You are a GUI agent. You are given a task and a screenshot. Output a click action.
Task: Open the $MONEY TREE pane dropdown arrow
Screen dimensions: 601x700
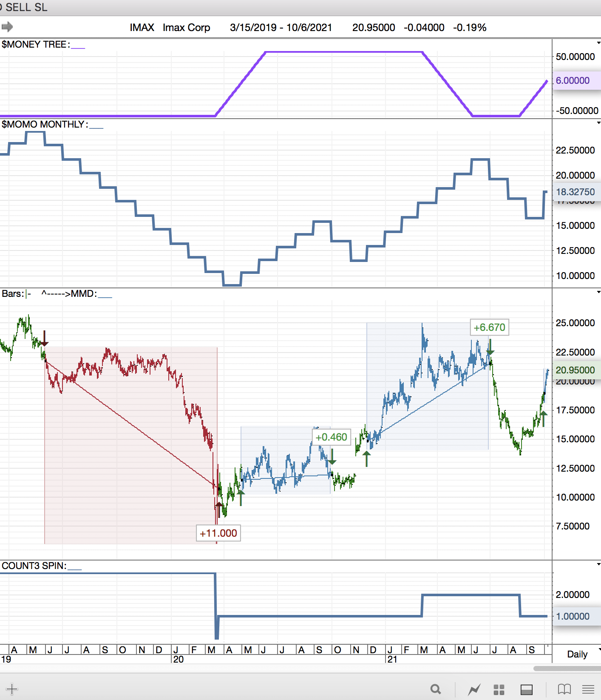tap(598, 43)
